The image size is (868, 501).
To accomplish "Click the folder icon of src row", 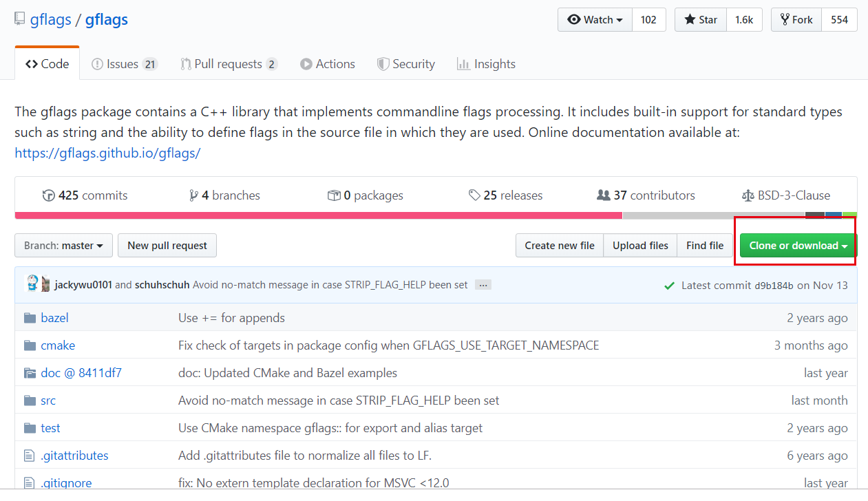I will 30,401.
